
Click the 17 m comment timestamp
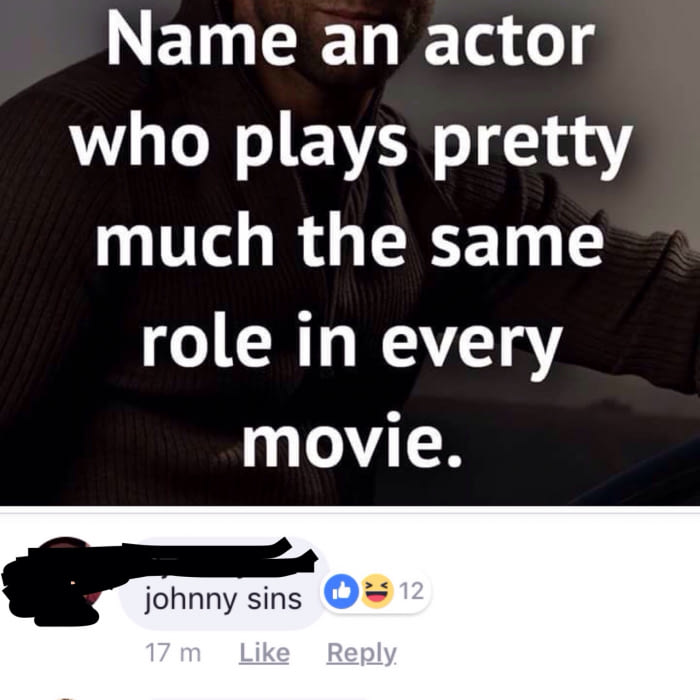coord(173,653)
